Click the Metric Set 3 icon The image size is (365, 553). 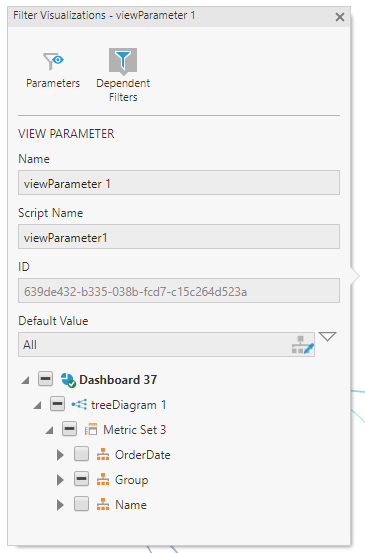[91, 429]
